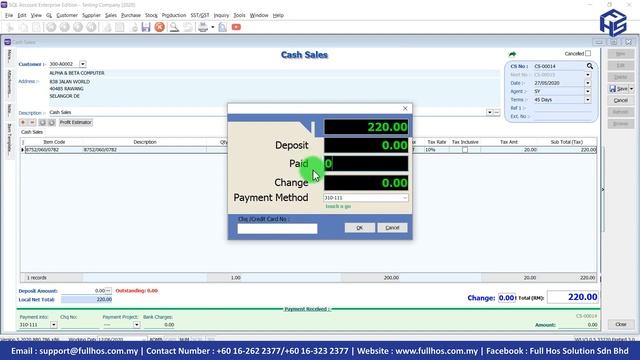
Task: Open the SST/GST menu
Action: [200, 15]
